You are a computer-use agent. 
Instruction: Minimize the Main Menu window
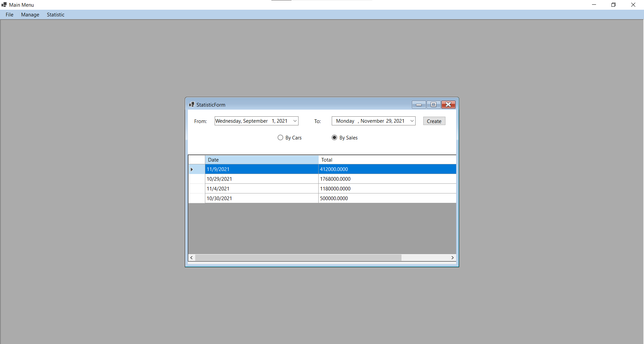pos(594,5)
